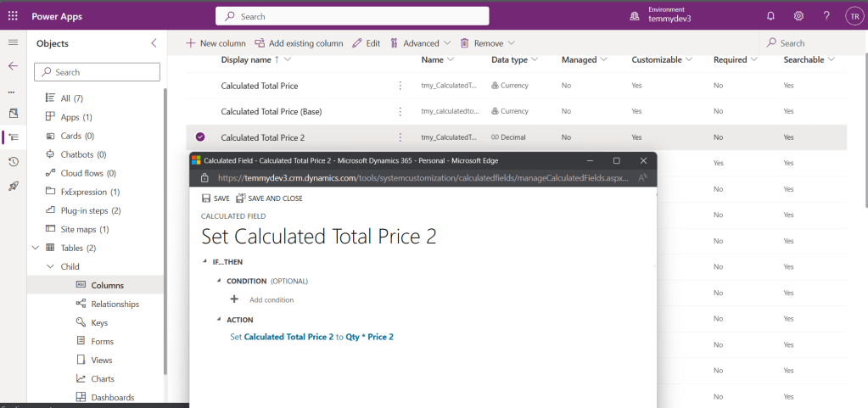The height and width of the screenshot is (408, 868).
Task: Open the TR account avatar
Action: (x=854, y=16)
